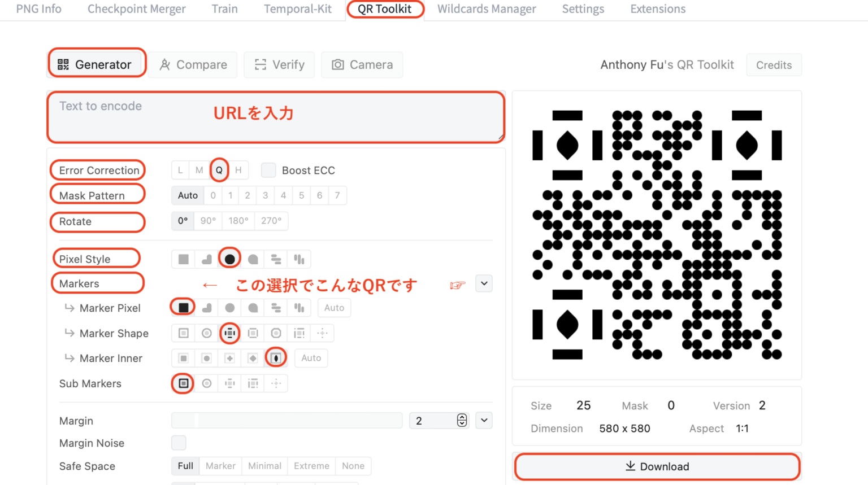Expand the Markers options chevron
The width and height of the screenshot is (868, 485).
coord(484,283)
